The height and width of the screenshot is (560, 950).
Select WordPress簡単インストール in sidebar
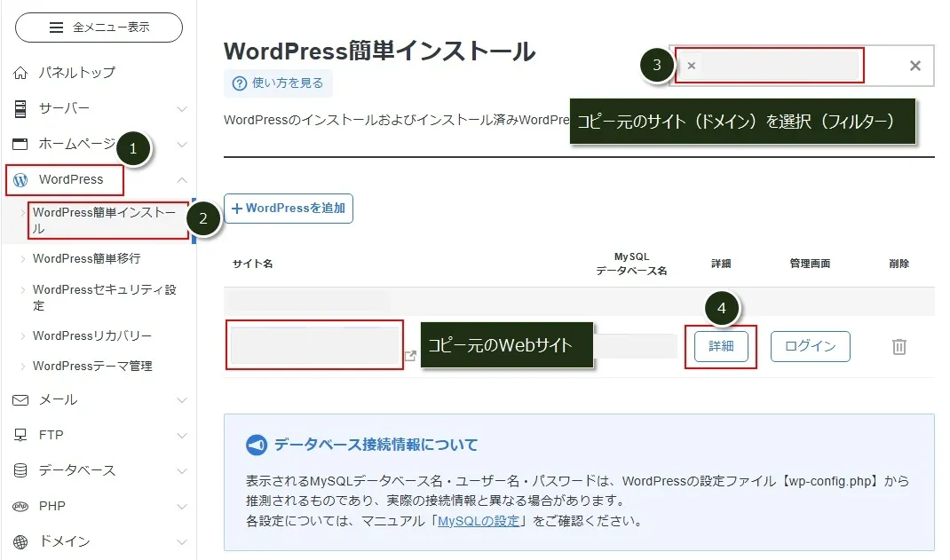point(104,220)
